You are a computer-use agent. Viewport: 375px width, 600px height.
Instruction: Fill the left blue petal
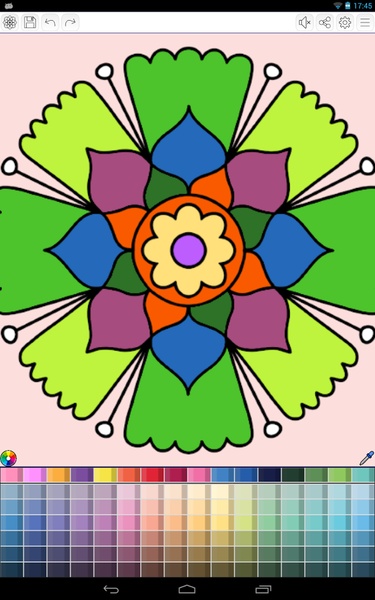coord(86,251)
